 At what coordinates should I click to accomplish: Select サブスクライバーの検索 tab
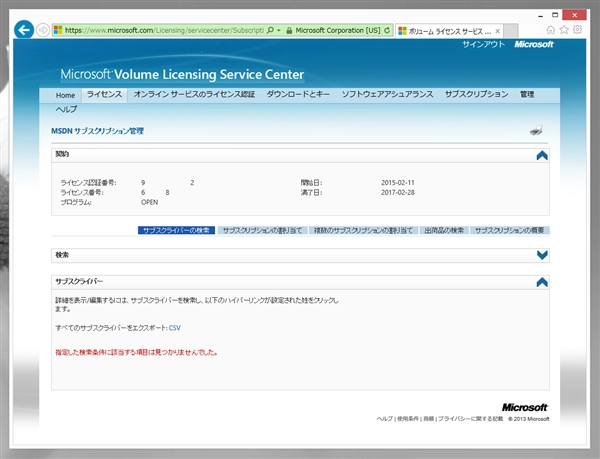(176, 230)
